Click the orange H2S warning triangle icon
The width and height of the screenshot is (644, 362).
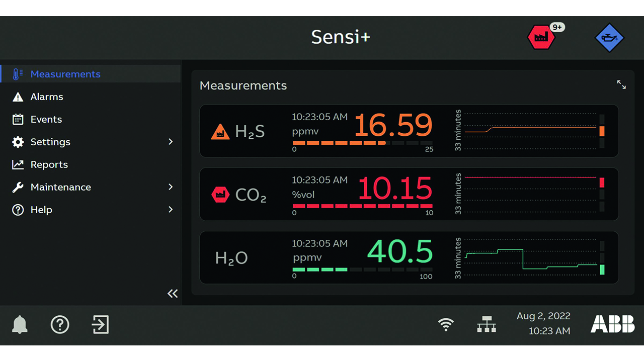tap(220, 132)
